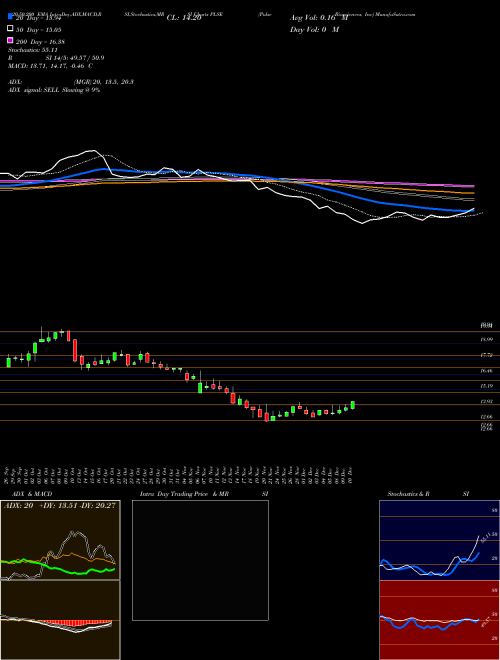Click the ADX line chart panel
Image resolution: width=500 pixels, height=660 pixels.
point(60,540)
